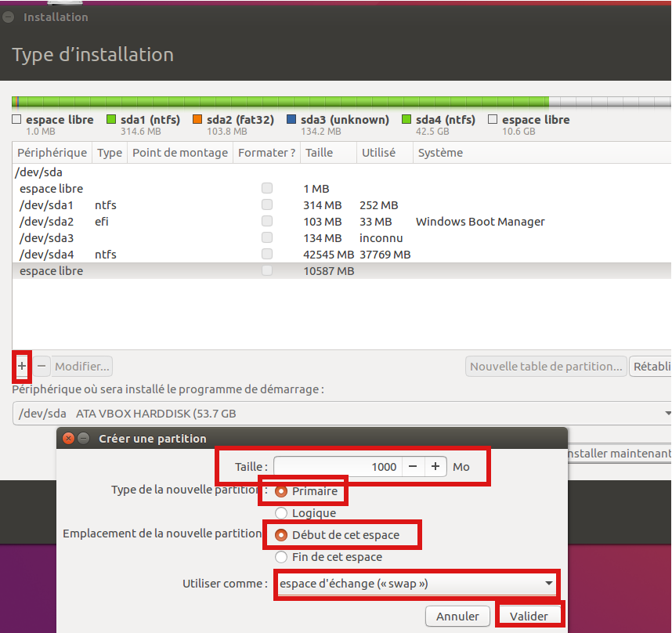The image size is (672, 633).
Task: Click the Point de montage column header
Action: tap(179, 153)
